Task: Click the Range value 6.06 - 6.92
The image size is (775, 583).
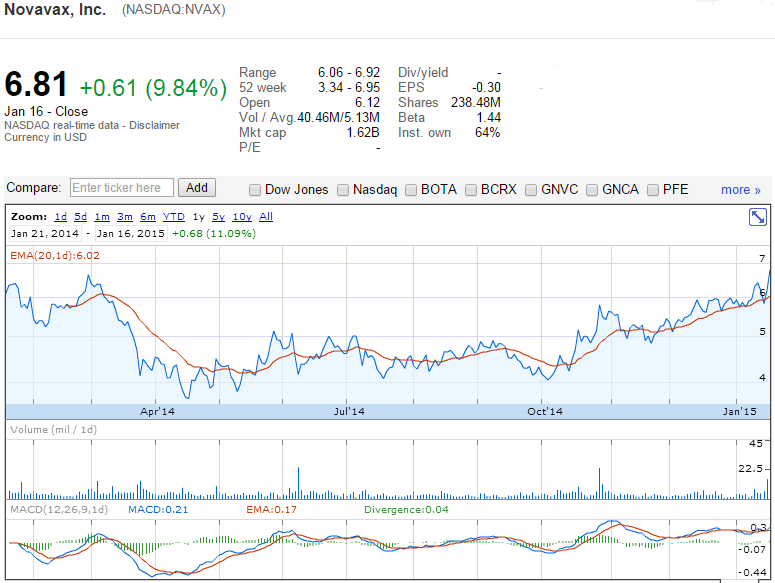Action: pos(349,73)
